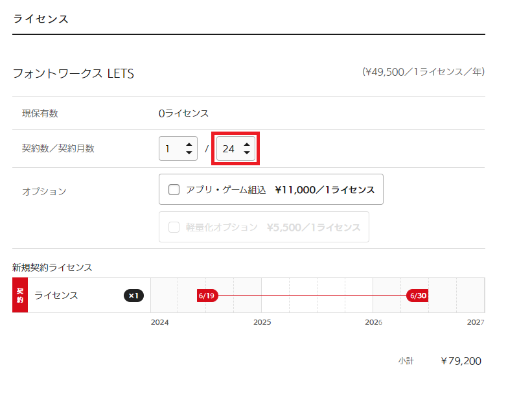
Task: Select the 6/30 end date marker
Action: pyautogui.click(x=417, y=296)
